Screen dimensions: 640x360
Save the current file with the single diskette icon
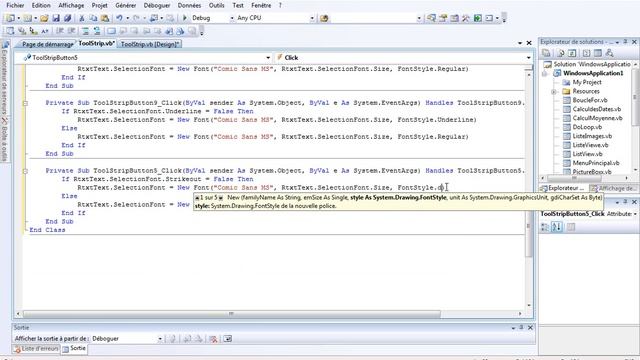pos(56,18)
